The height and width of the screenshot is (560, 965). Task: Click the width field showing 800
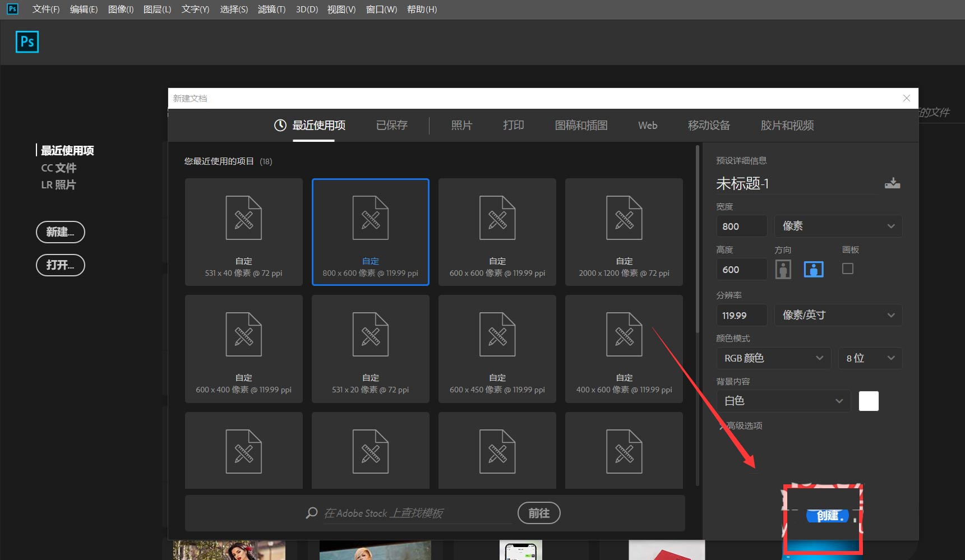742,226
